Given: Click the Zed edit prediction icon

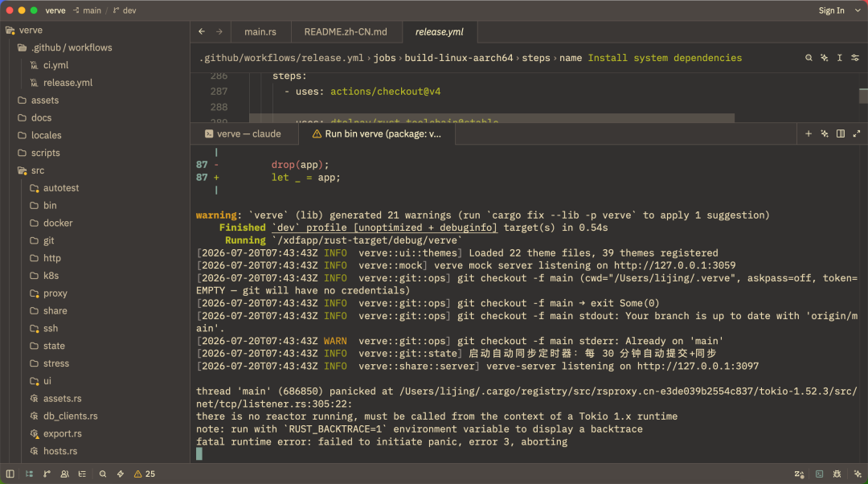Looking at the screenshot, I should tap(799, 474).
